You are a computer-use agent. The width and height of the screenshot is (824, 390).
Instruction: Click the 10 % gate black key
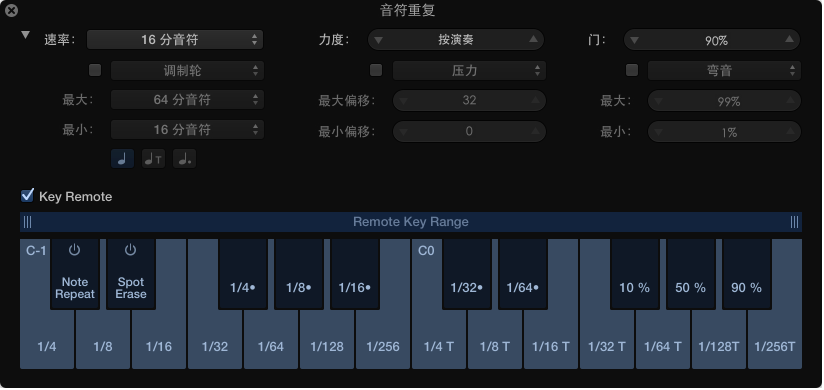pos(635,274)
